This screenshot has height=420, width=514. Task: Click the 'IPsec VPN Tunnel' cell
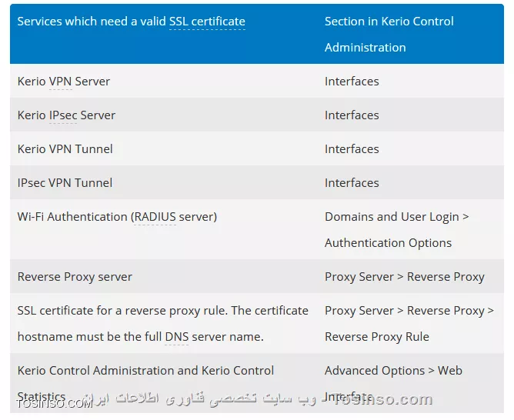(x=65, y=183)
